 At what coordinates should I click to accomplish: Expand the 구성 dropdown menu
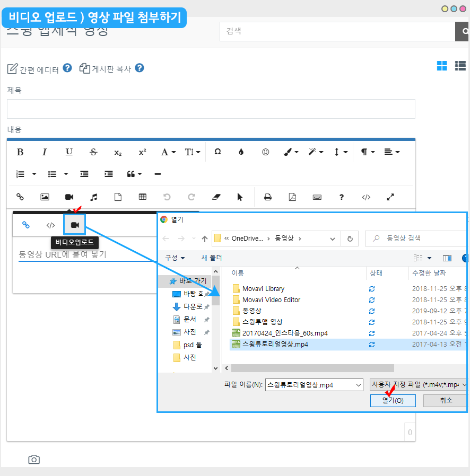[x=175, y=258]
